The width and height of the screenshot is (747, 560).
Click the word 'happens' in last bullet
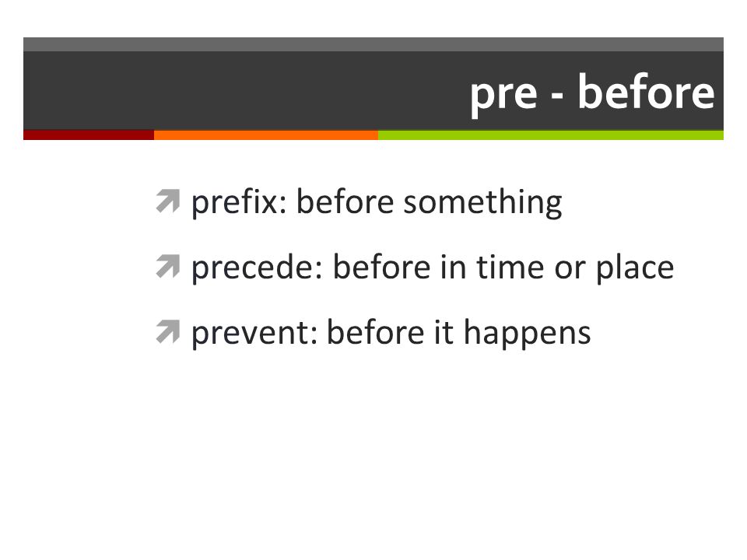coord(527,334)
